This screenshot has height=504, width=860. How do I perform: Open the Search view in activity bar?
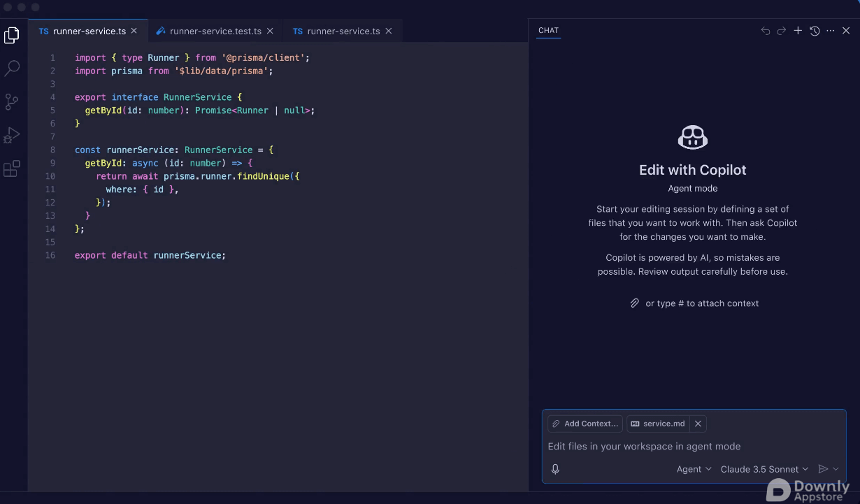click(12, 69)
